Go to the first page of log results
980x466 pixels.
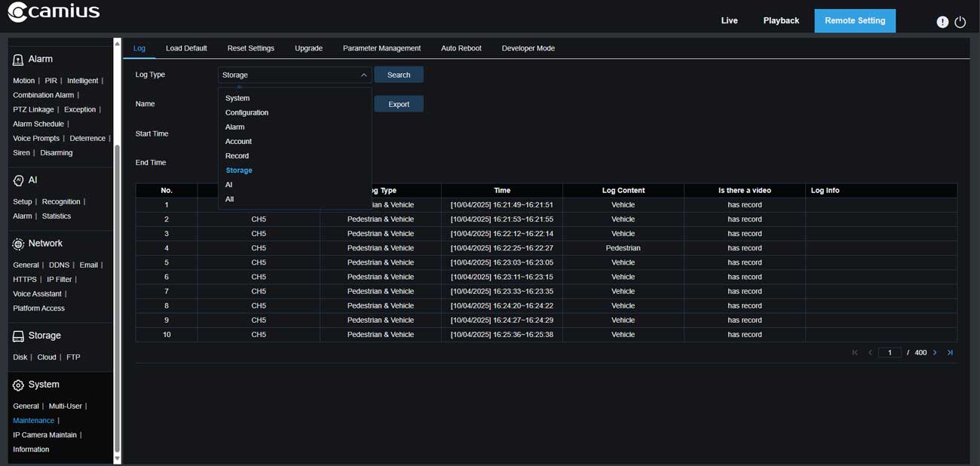855,353
